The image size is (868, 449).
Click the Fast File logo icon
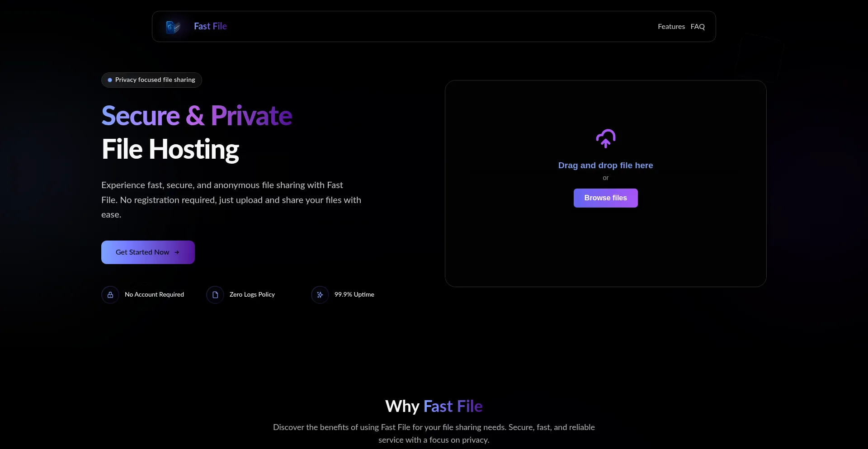point(173,27)
